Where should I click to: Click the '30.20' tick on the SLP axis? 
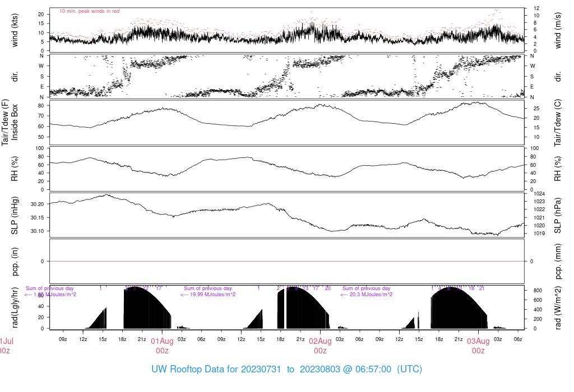38,204
